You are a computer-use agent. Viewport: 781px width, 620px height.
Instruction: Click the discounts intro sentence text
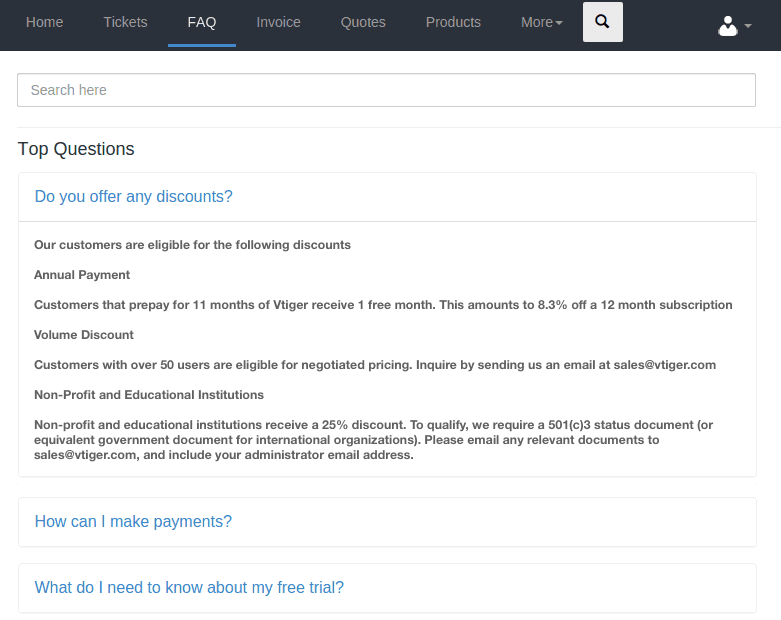coord(192,245)
